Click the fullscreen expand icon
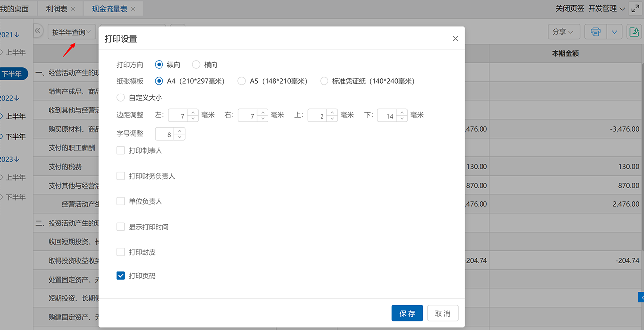This screenshot has height=330, width=644. [x=635, y=9]
